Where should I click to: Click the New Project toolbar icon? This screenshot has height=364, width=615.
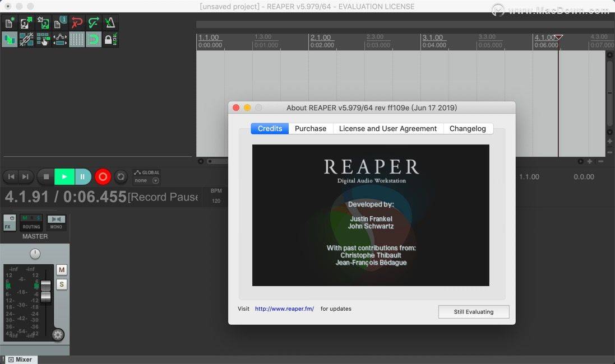click(10, 23)
